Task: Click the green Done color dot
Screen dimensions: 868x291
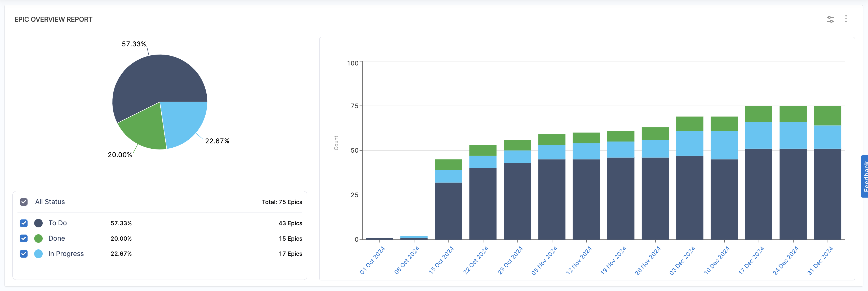Action: point(38,239)
